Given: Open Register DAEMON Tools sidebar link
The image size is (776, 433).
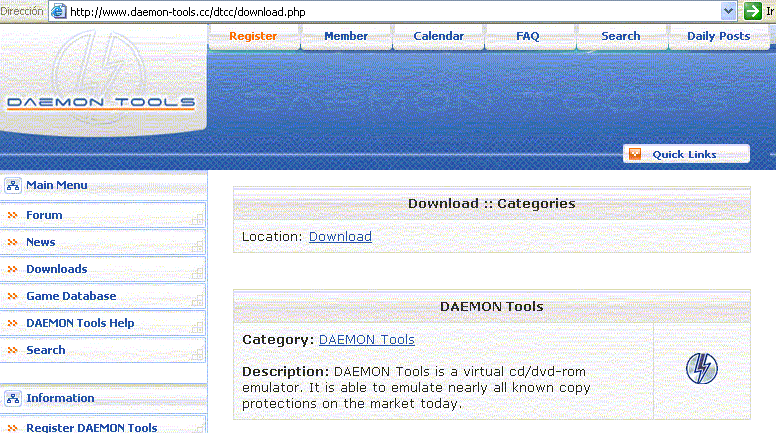Looking at the screenshot, I should tap(92, 428).
